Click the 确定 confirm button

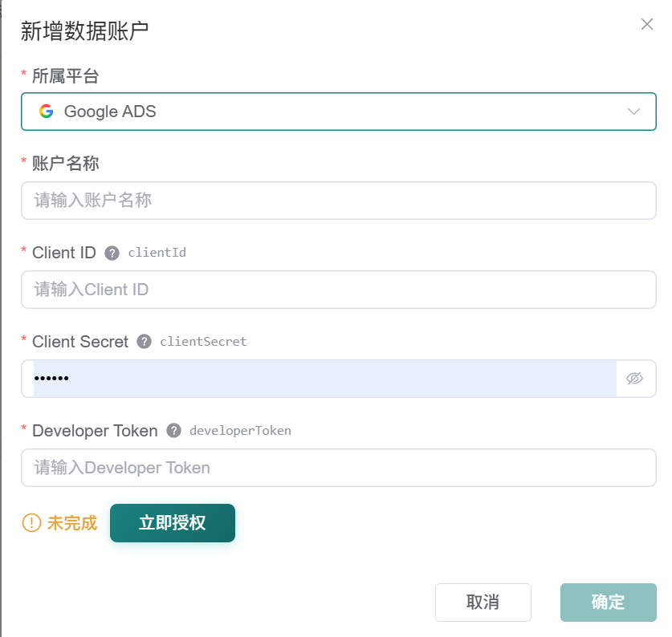pyautogui.click(x=608, y=603)
